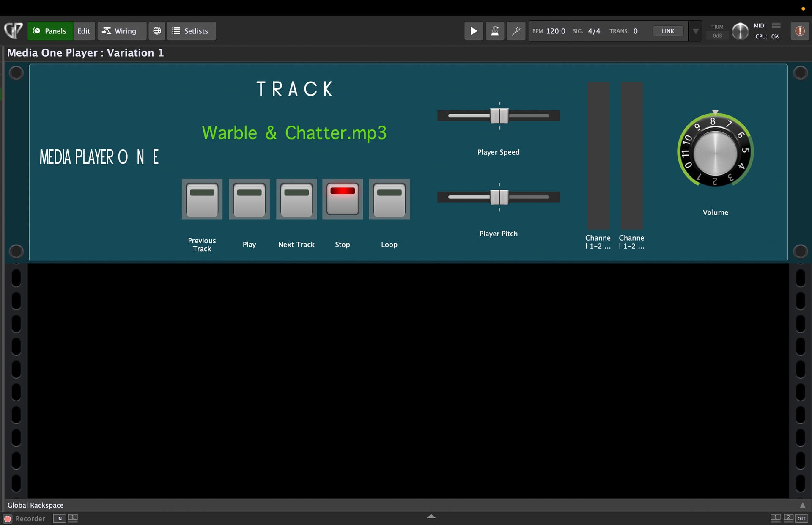Click the red alert panic icon
Image resolution: width=812 pixels, height=525 pixels.
pyautogui.click(x=799, y=31)
